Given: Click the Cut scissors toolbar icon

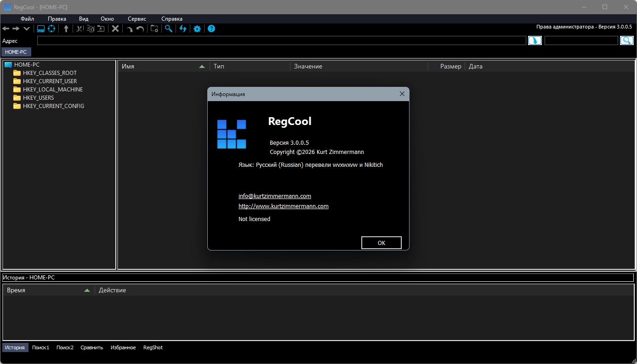Looking at the screenshot, I should (x=80, y=28).
